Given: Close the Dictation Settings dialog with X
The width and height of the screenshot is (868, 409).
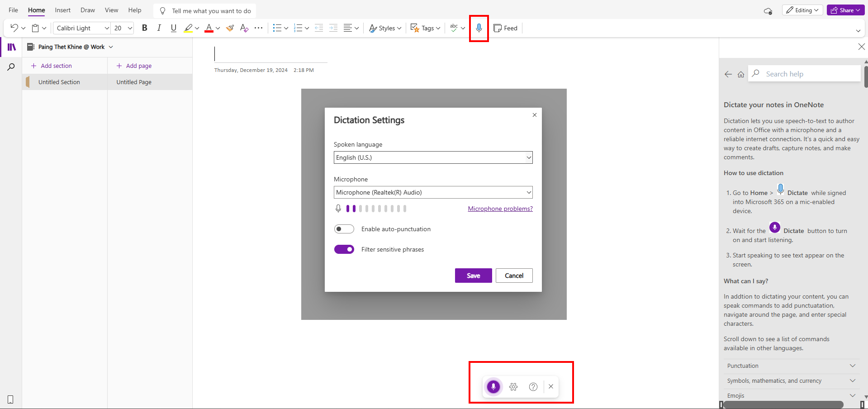Looking at the screenshot, I should coord(535,115).
